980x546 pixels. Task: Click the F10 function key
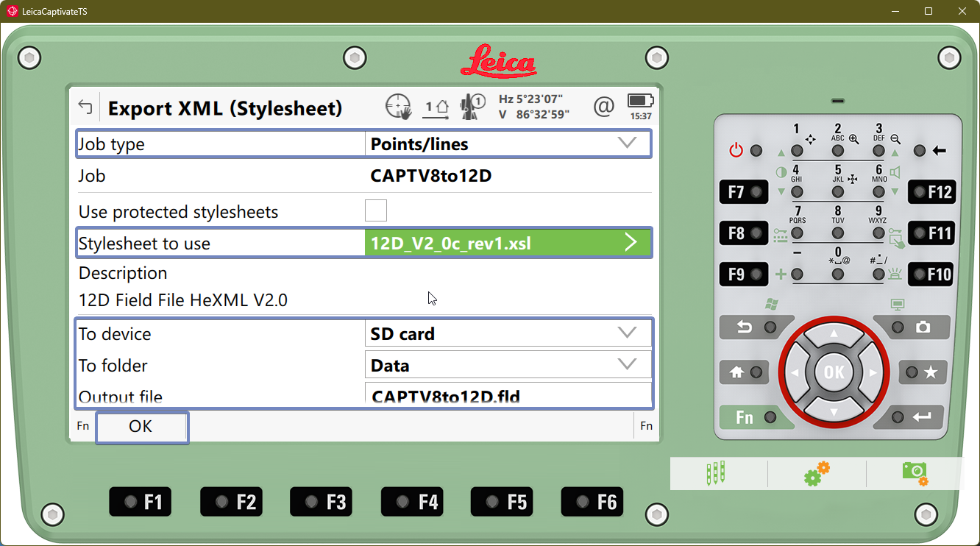click(x=932, y=274)
